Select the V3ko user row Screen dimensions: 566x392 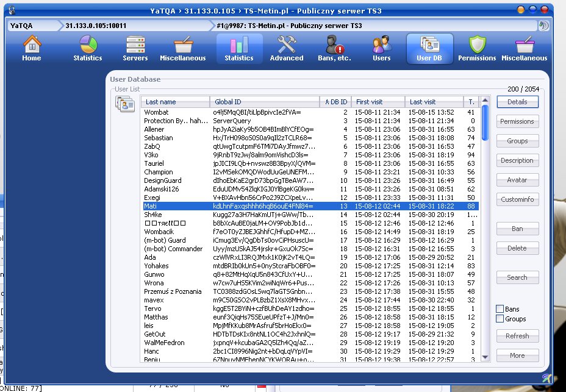point(311,155)
